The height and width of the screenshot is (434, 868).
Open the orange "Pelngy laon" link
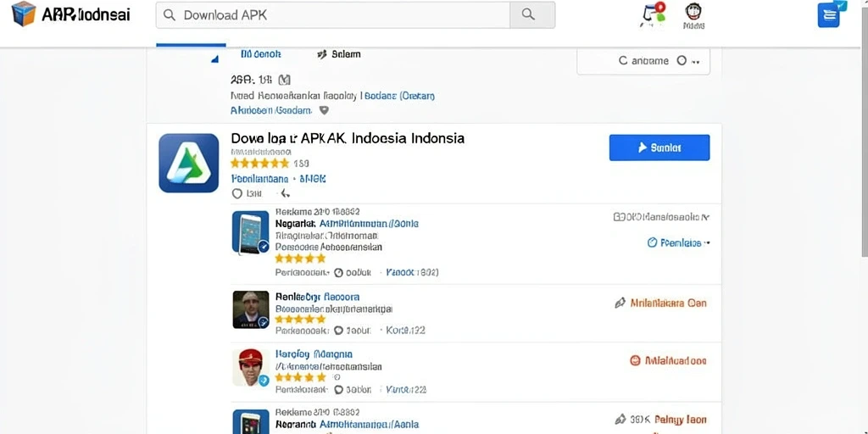[x=681, y=420]
